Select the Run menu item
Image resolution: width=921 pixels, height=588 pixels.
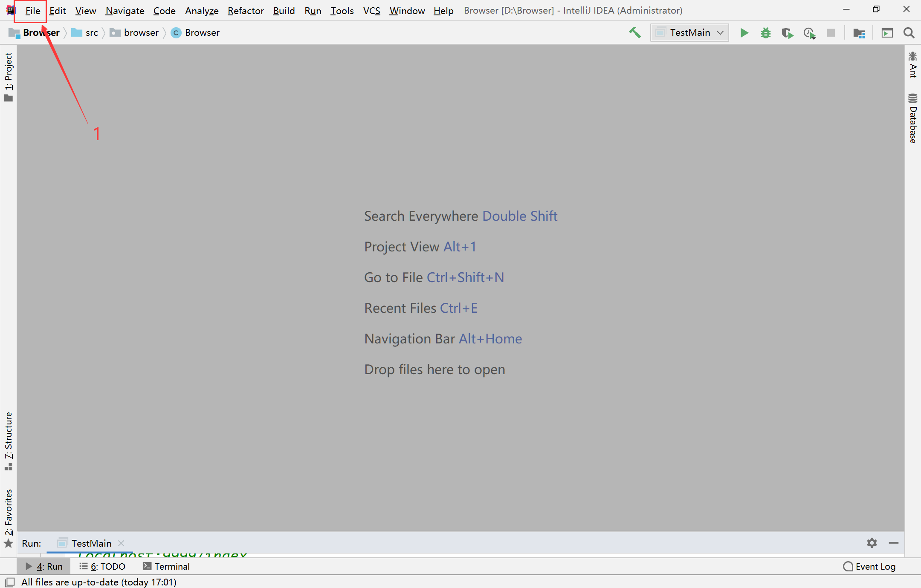tap(313, 10)
